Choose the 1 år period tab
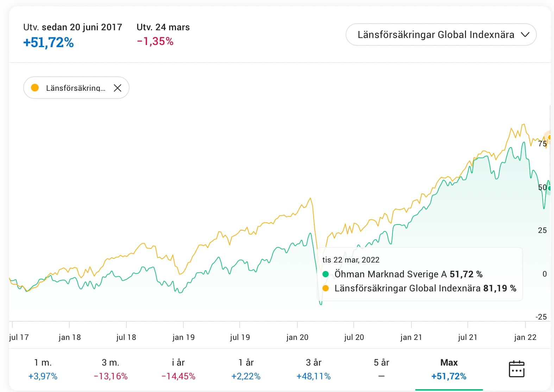The width and height of the screenshot is (554, 392). [246, 369]
